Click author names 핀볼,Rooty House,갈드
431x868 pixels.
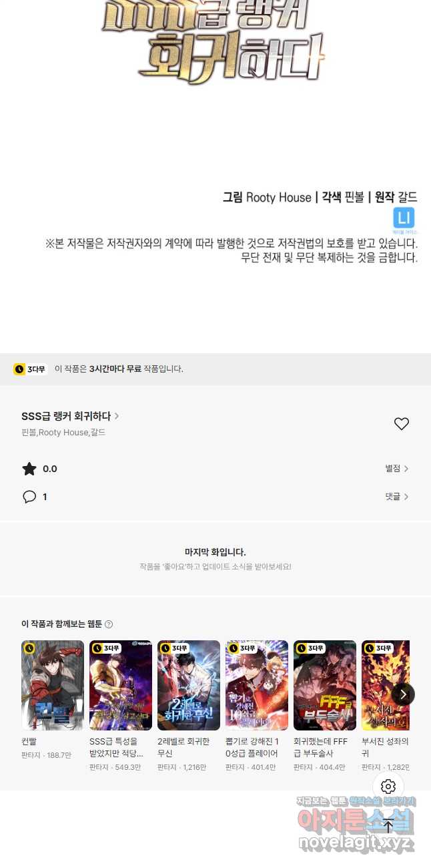click(x=63, y=433)
